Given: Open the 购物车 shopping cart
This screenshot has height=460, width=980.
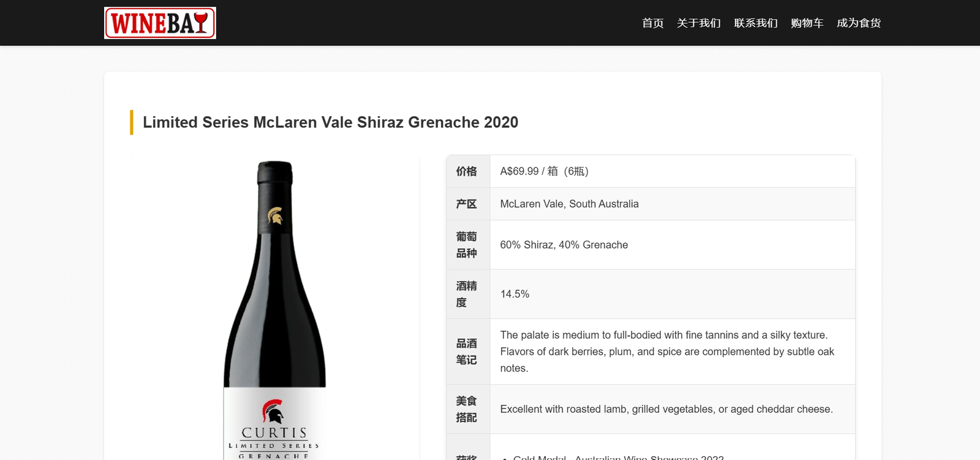Looking at the screenshot, I should (x=807, y=23).
